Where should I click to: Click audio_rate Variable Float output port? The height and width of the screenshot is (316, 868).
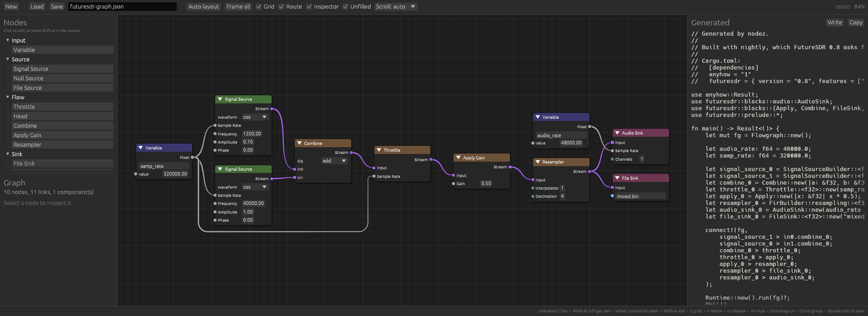tap(590, 126)
